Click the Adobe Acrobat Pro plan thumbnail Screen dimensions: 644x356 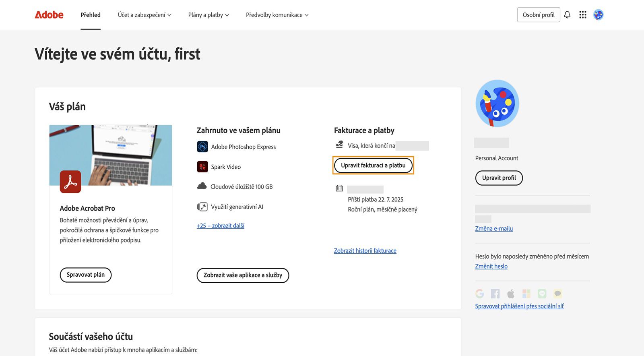point(110,155)
